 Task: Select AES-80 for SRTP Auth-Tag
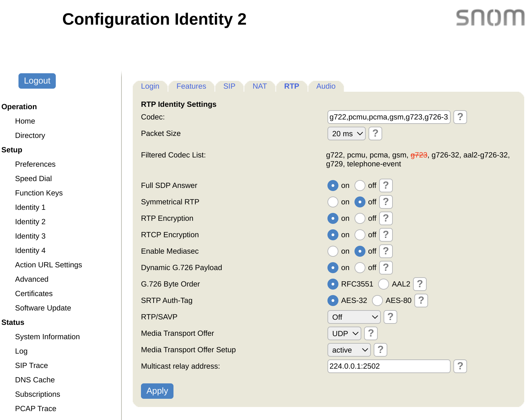377,301
